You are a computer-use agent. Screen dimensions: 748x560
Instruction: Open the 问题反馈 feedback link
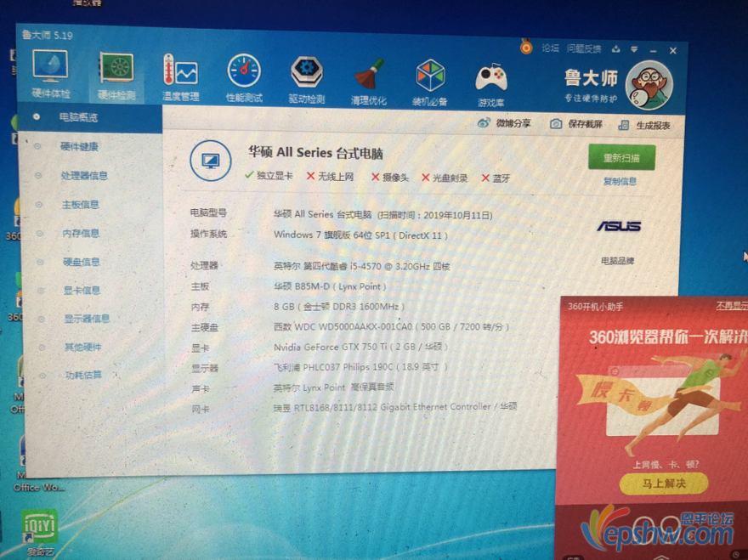coord(584,48)
